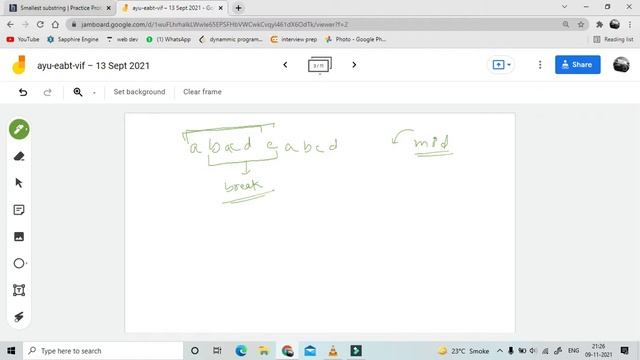Screen dimensions: 640x360
Task: Open the web dev bookmark folder
Action: 122,39
